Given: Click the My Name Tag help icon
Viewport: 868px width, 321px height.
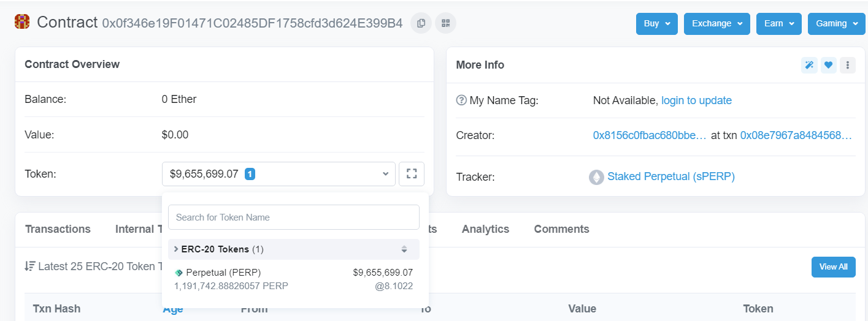Looking at the screenshot, I should click(x=461, y=100).
